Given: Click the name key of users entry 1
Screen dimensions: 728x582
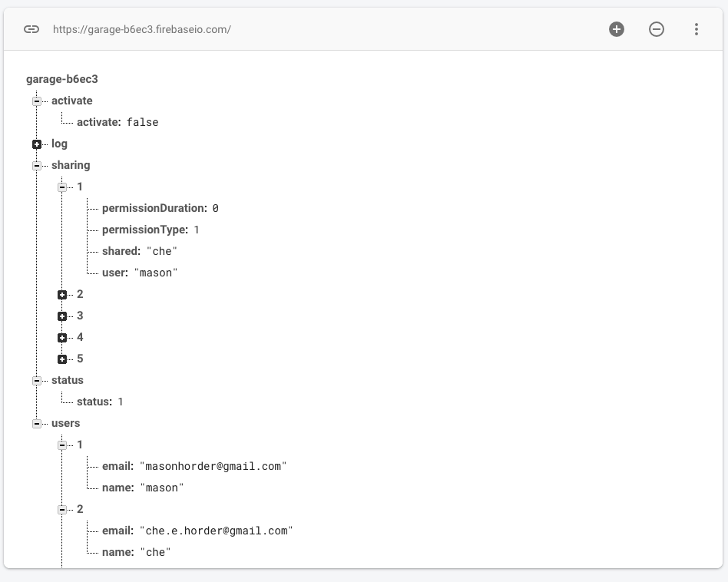Looking at the screenshot, I should click(117, 488).
